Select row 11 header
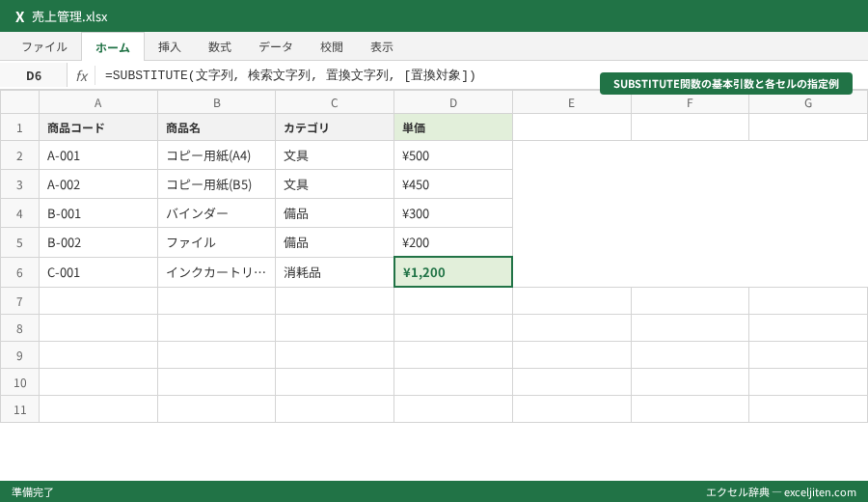The image size is (868, 502). (x=19, y=409)
